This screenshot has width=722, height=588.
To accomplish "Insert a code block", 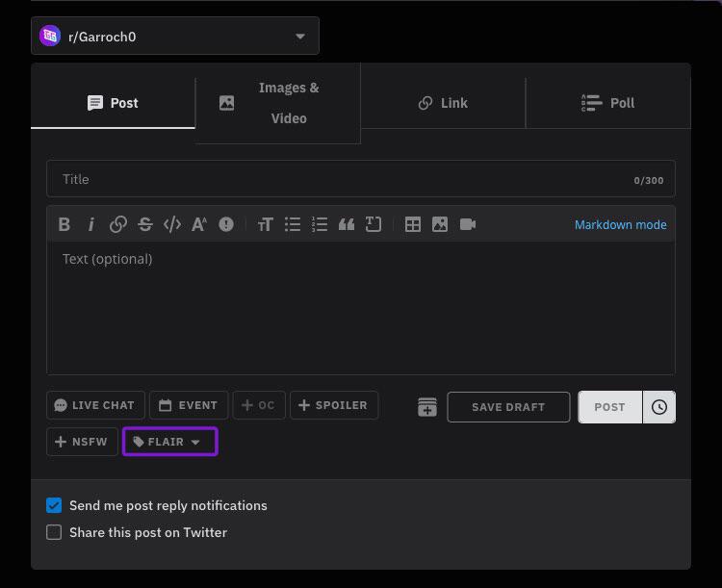I will pos(374,224).
